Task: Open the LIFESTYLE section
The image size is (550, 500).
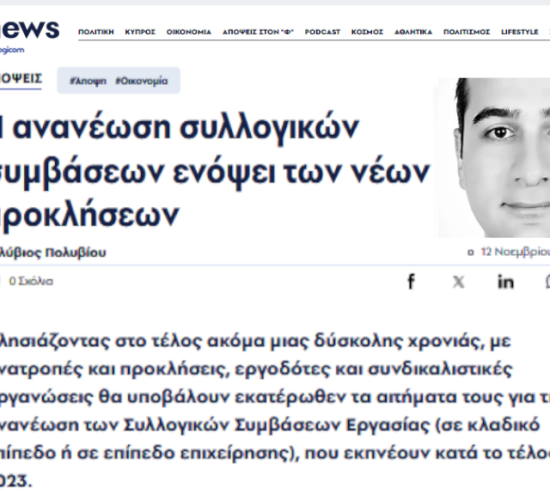Action: [519, 32]
